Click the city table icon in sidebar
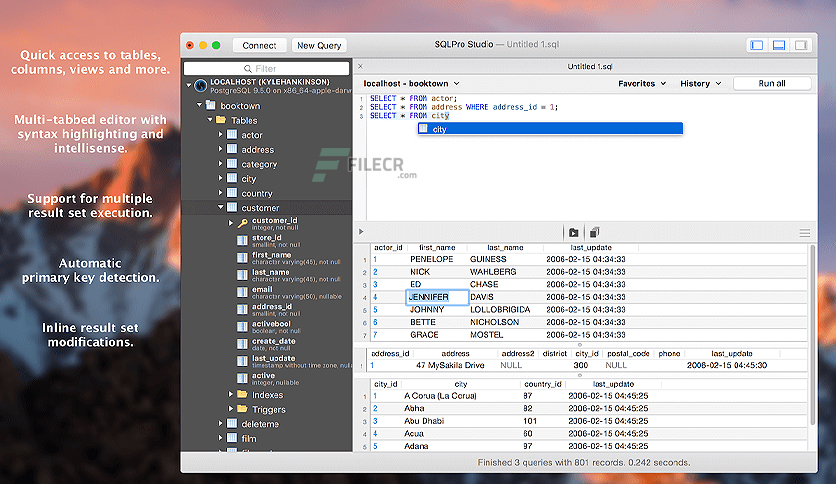Image resolution: width=836 pixels, height=484 pixels. tap(232, 178)
